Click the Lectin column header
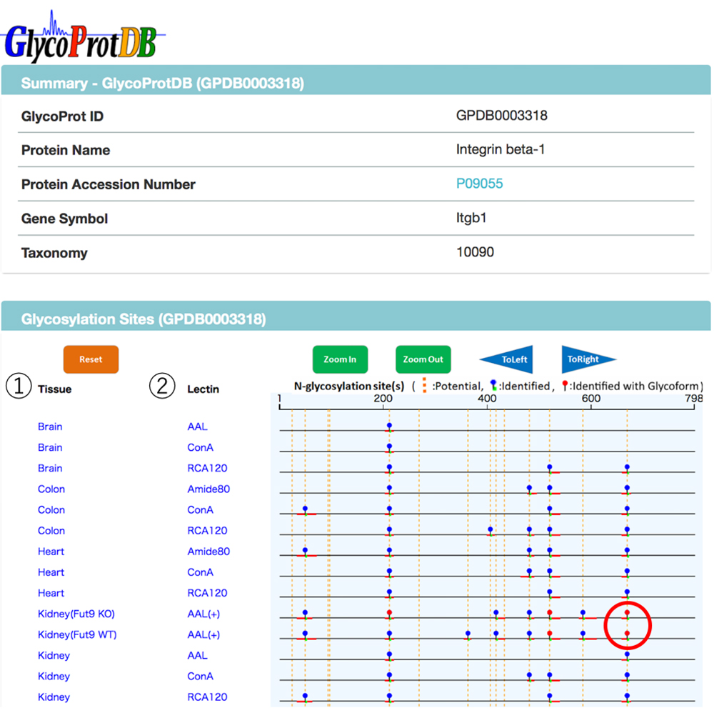 pos(203,389)
